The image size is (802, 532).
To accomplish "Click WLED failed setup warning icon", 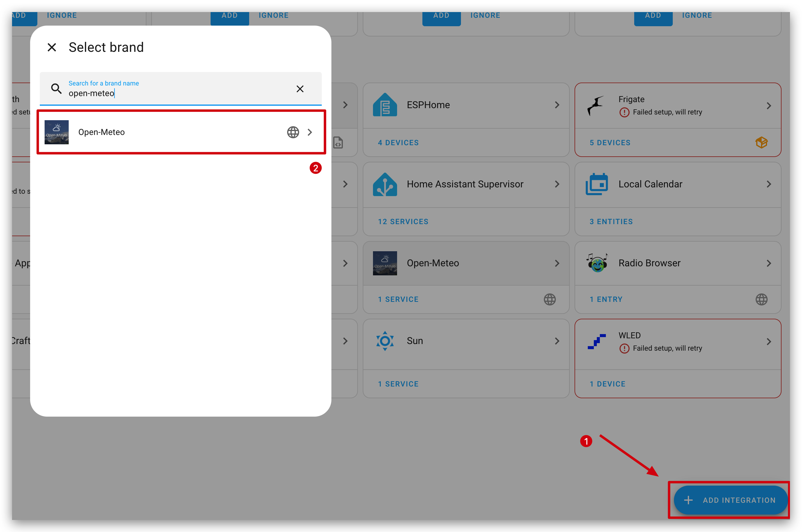I will (x=624, y=349).
